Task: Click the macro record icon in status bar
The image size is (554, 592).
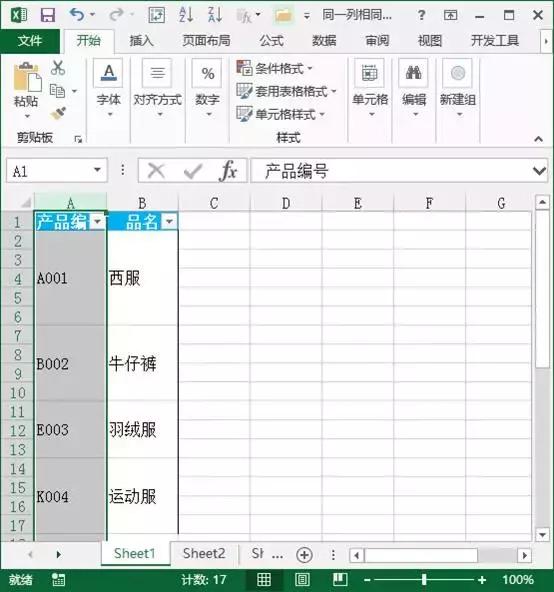Action: pos(58,579)
